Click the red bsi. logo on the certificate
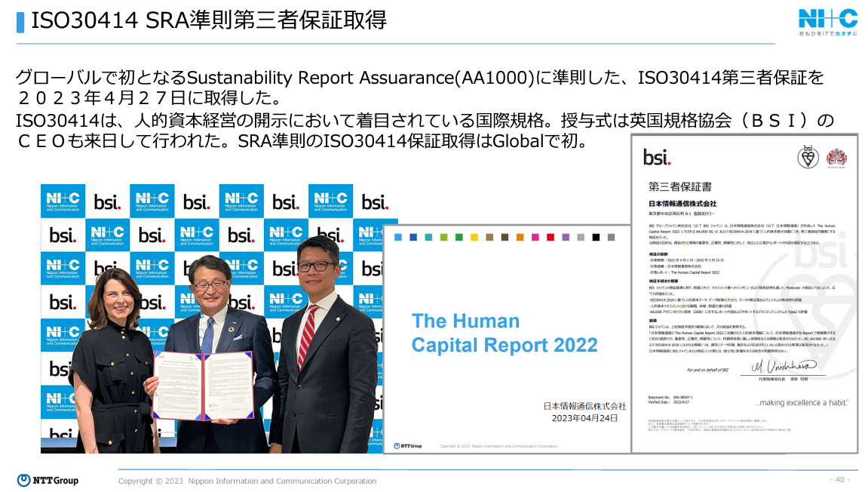 [657, 158]
